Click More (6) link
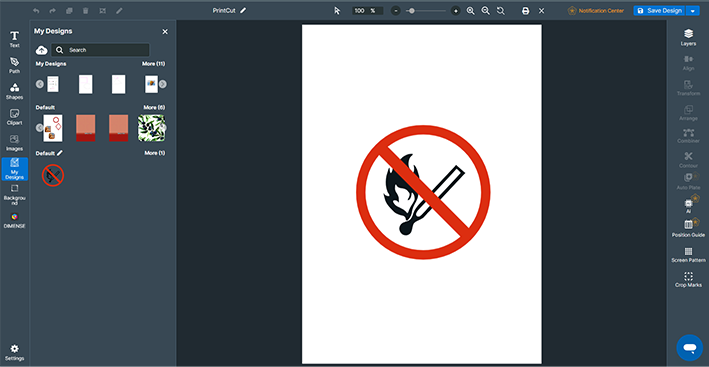The image size is (709, 367). [154, 108]
